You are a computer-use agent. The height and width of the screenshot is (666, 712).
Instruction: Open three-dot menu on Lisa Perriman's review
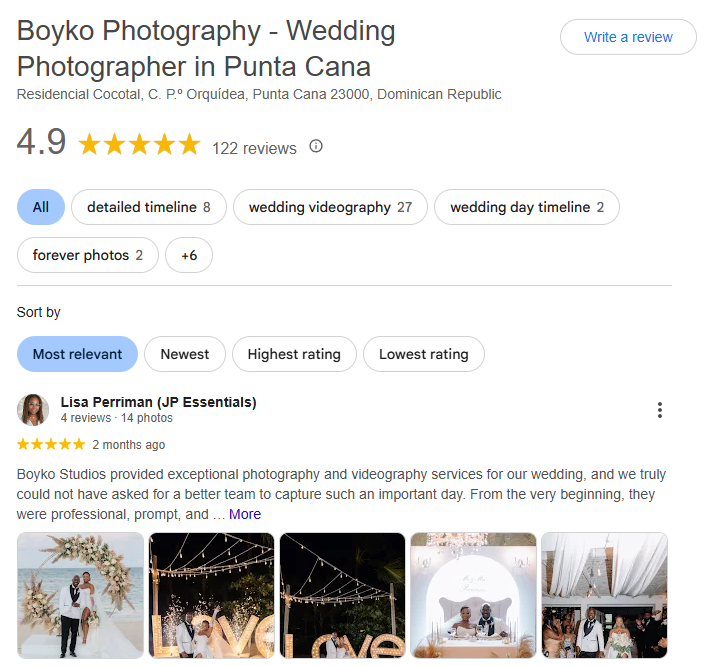(x=659, y=410)
